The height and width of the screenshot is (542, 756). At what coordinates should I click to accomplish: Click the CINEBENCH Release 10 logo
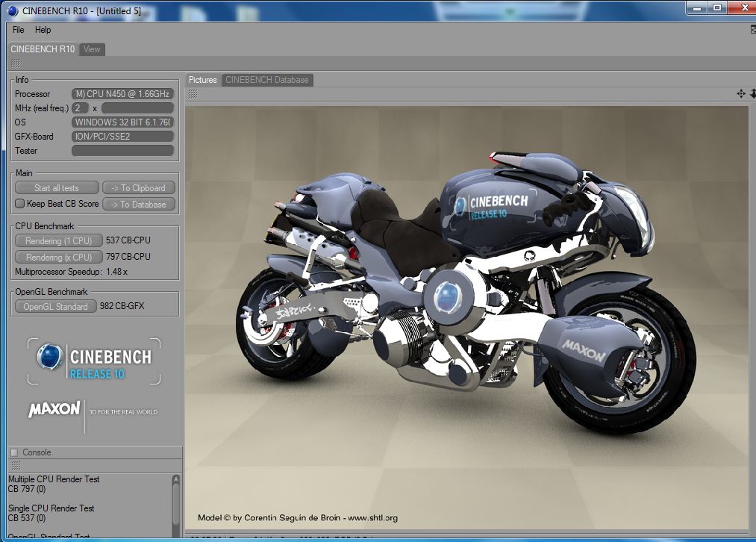click(94, 361)
